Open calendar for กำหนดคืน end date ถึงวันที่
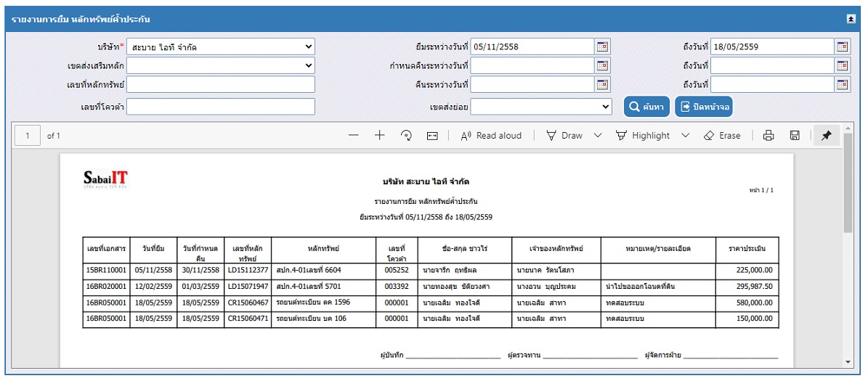 [842, 66]
